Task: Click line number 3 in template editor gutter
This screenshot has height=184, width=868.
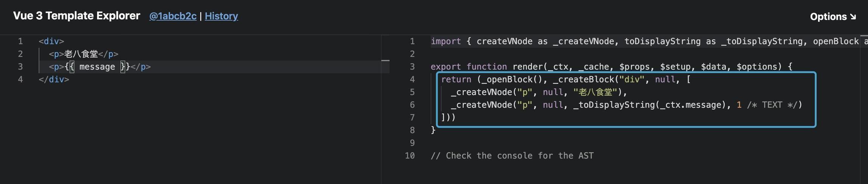Action: [20, 67]
